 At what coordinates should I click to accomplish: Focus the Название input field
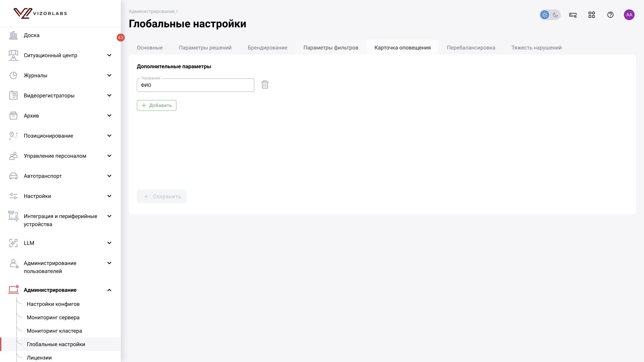tap(196, 85)
